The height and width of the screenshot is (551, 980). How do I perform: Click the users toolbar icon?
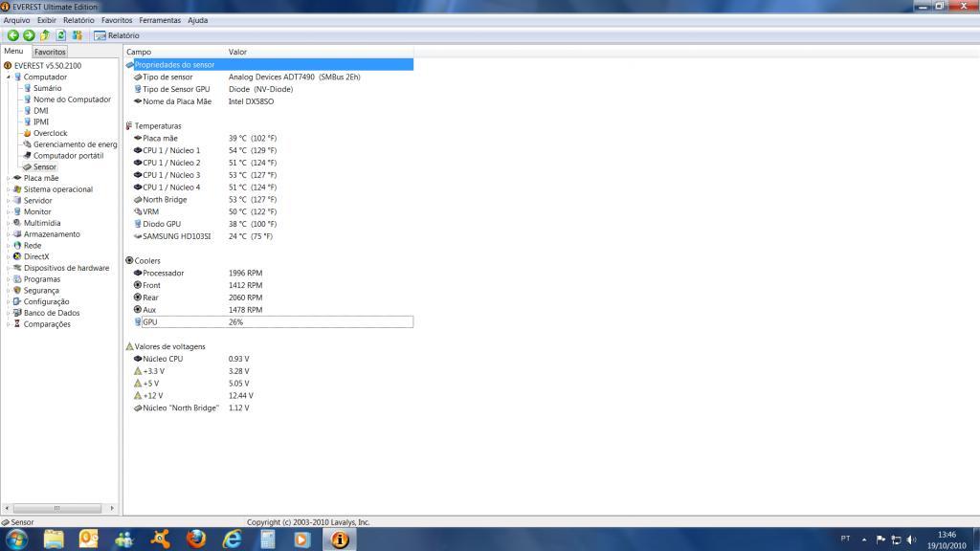[78, 35]
